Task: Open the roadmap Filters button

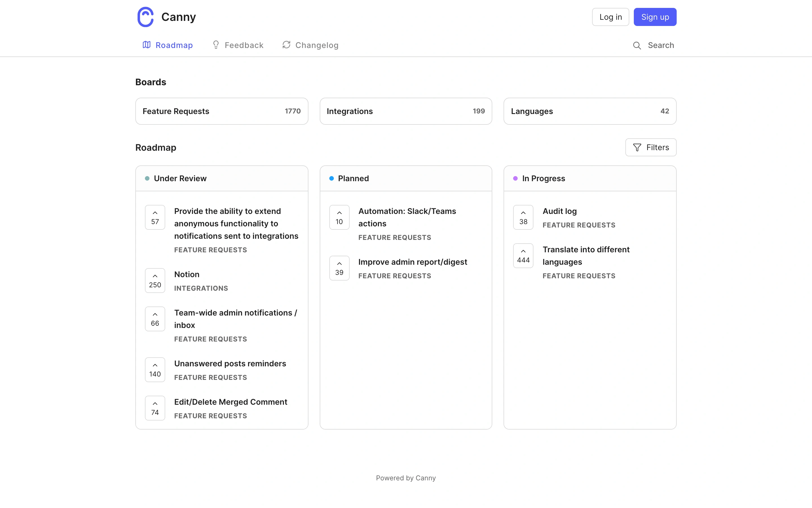Action: pos(651,147)
